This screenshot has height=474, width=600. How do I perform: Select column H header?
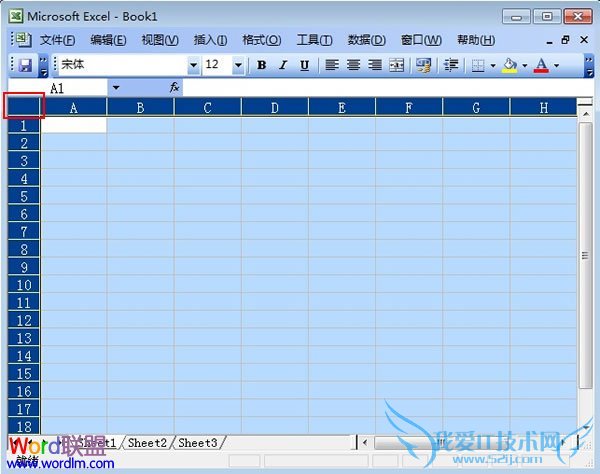pyautogui.click(x=543, y=107)
